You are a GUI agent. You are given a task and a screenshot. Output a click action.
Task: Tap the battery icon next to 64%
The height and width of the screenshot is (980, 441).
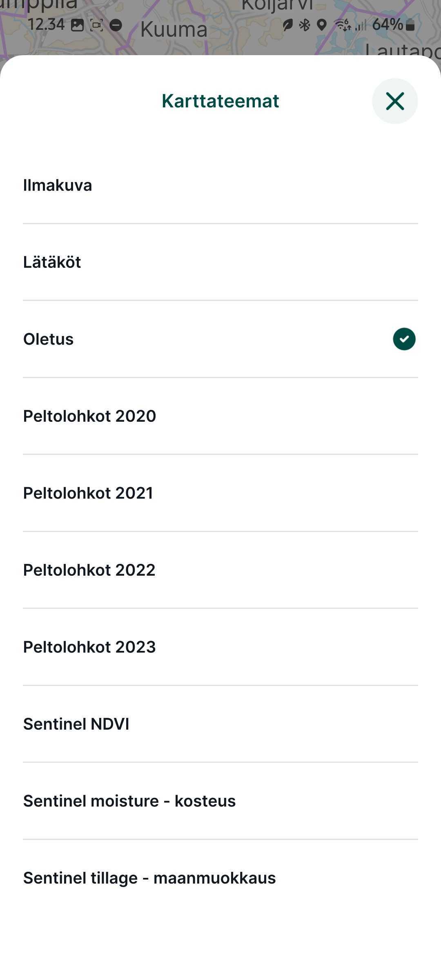[x=410, y=25]
